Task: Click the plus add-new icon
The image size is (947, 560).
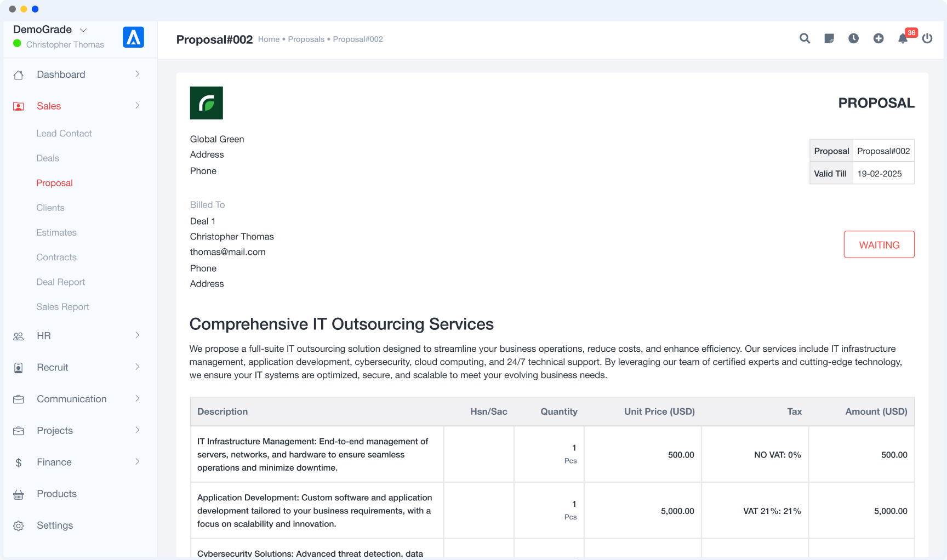Action: point(878,38)
